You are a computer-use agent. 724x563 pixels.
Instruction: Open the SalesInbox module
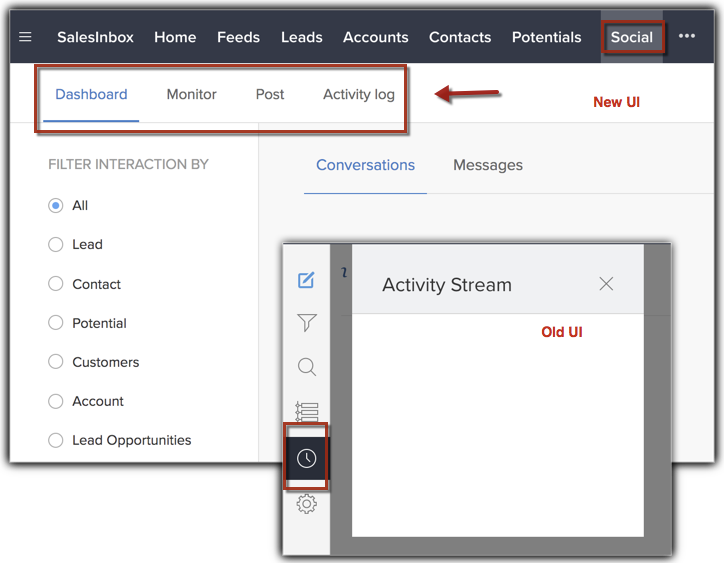(x=95, y=37)
